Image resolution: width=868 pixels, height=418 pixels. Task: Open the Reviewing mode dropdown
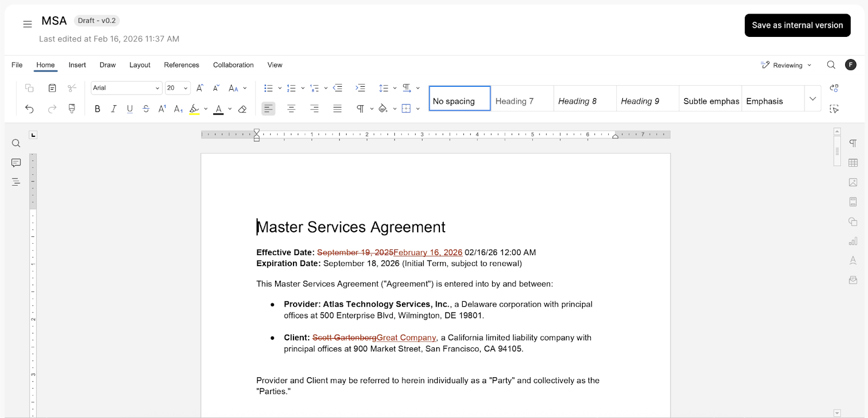point(787,65)
